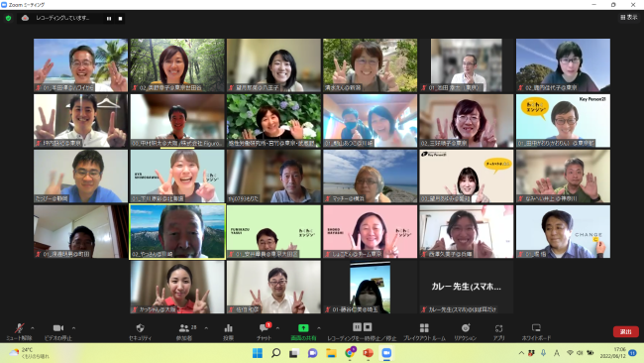Open Windows Start button on taskbar

pos(258,353)
